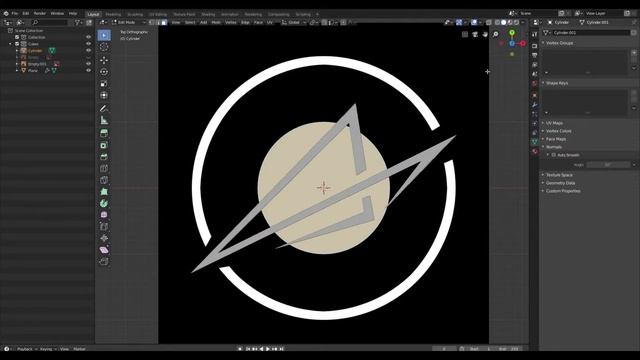Select the 3D Cursor tool

point(104,47)
